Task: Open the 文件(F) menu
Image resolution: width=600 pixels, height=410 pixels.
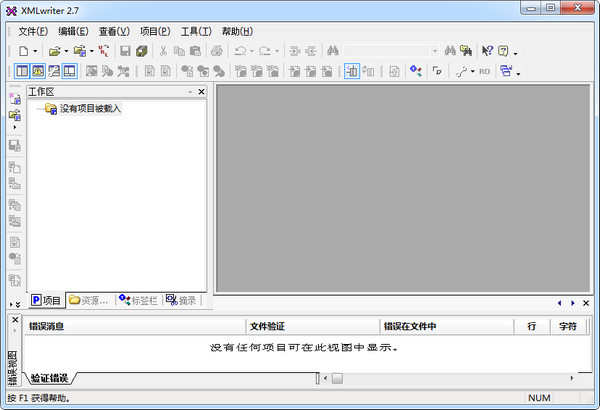Action: [33, 31]
